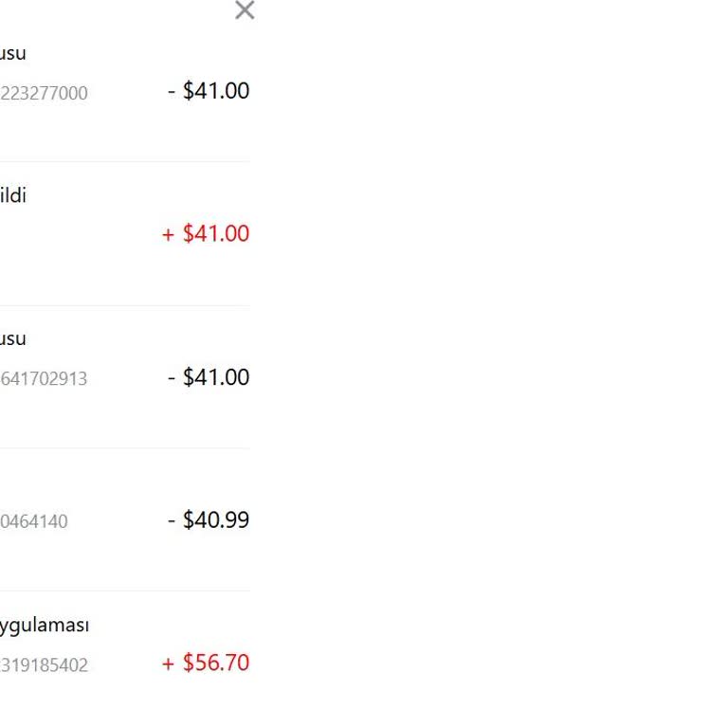Click transaction ID ending 223277000

click(x=44, y=93)
